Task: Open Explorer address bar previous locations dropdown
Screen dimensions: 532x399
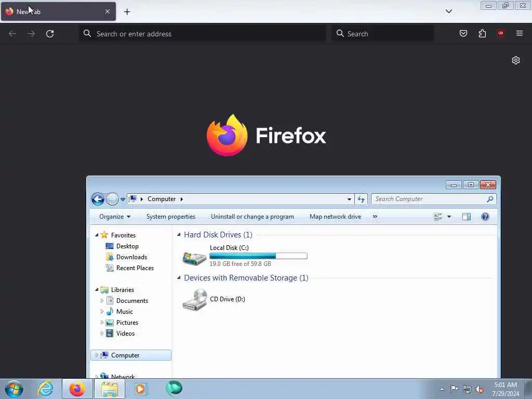Action: point(349,199)
